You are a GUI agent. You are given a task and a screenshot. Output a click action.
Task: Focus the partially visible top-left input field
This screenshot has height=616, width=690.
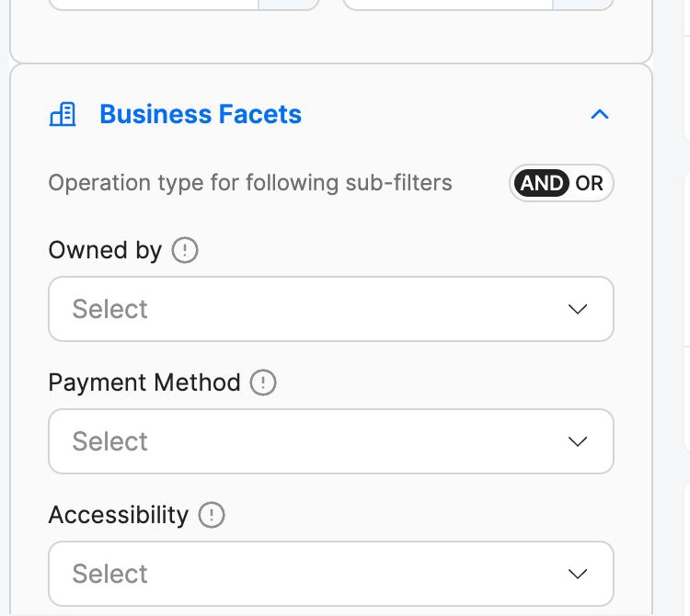click(x=183, y=5)
